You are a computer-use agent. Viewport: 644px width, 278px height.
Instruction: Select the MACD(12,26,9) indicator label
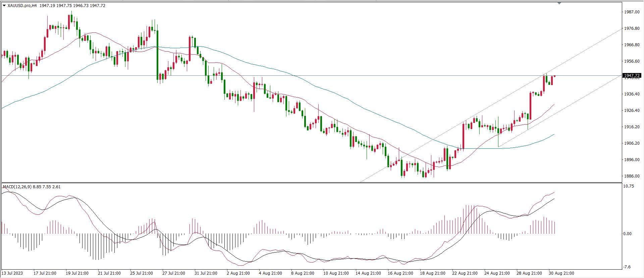click(x=17, y=187)
